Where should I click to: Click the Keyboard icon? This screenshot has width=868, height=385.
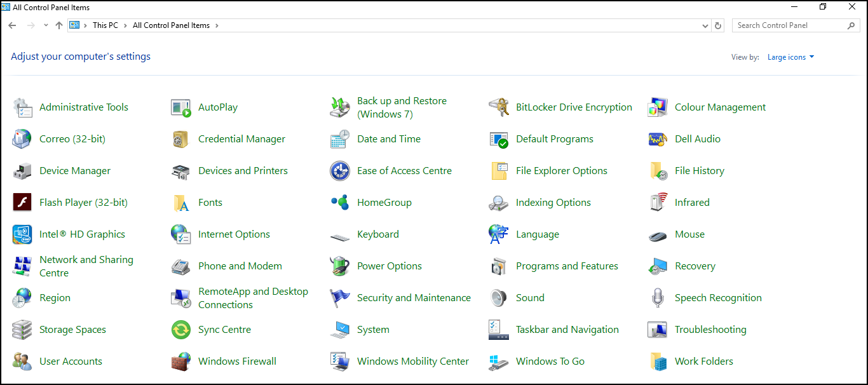point(340,237)
